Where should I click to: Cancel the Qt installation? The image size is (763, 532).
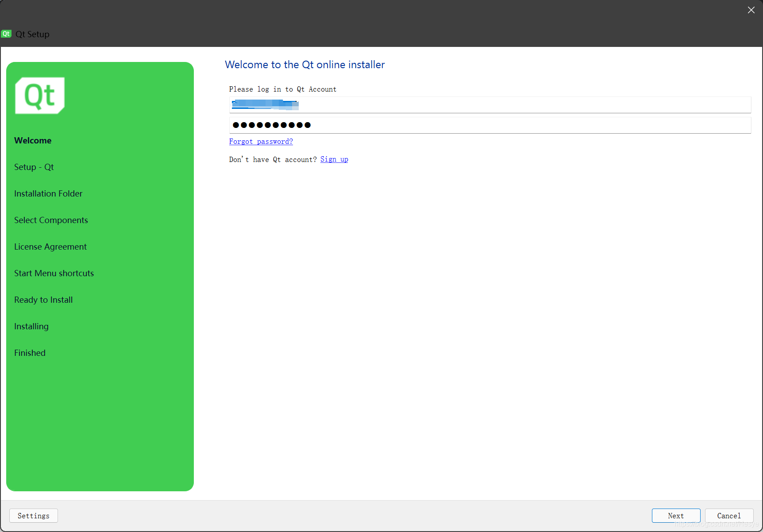point(729,516)
